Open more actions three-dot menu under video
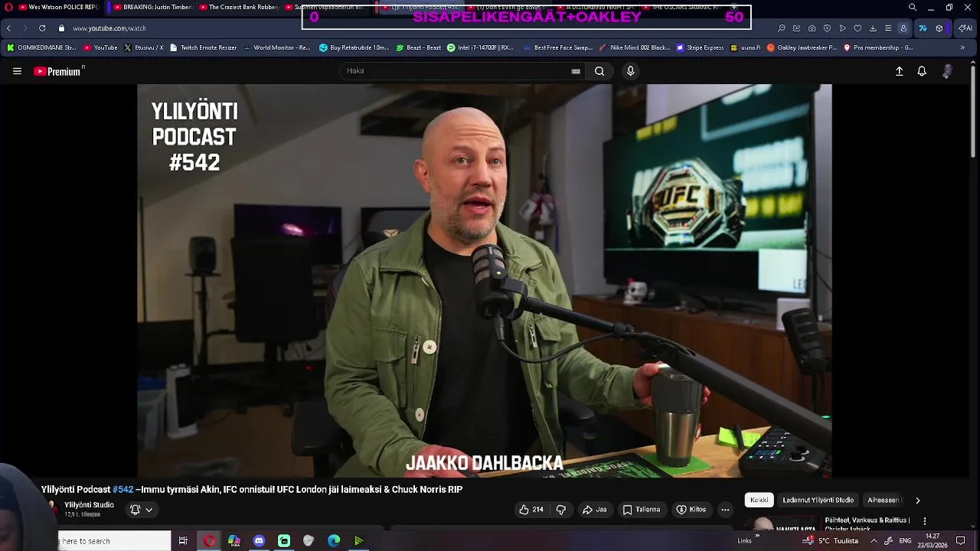Viewport: 980px width, 551px height. coord(725,510)
